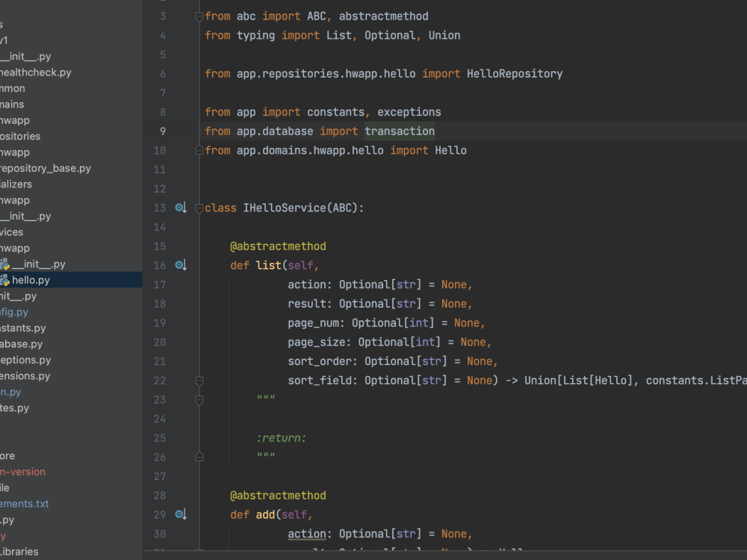This screenshot has width=747, height=560.
Task: Click the @abstractmethod decorator on line 28
Action: click(x=278, y=495)
